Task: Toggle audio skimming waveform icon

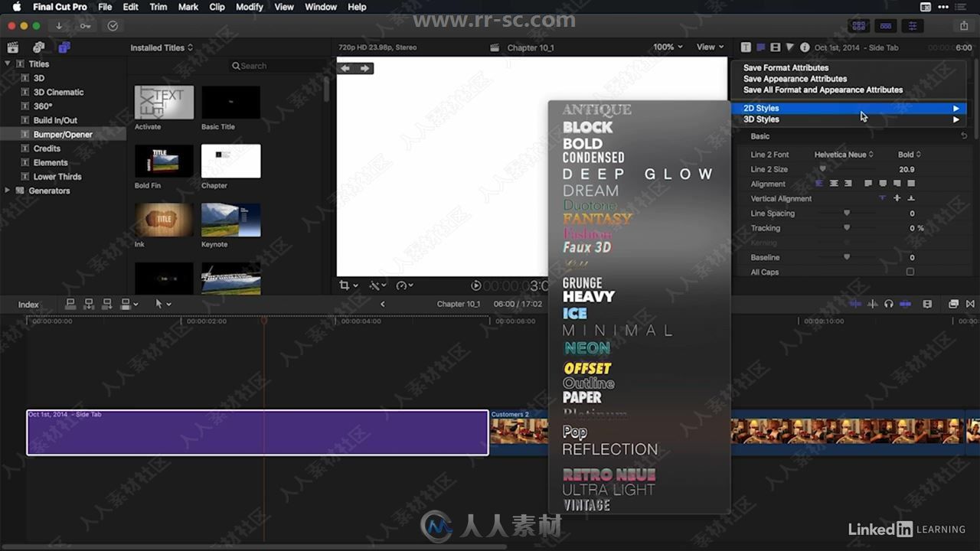Action: pos(872,304)
